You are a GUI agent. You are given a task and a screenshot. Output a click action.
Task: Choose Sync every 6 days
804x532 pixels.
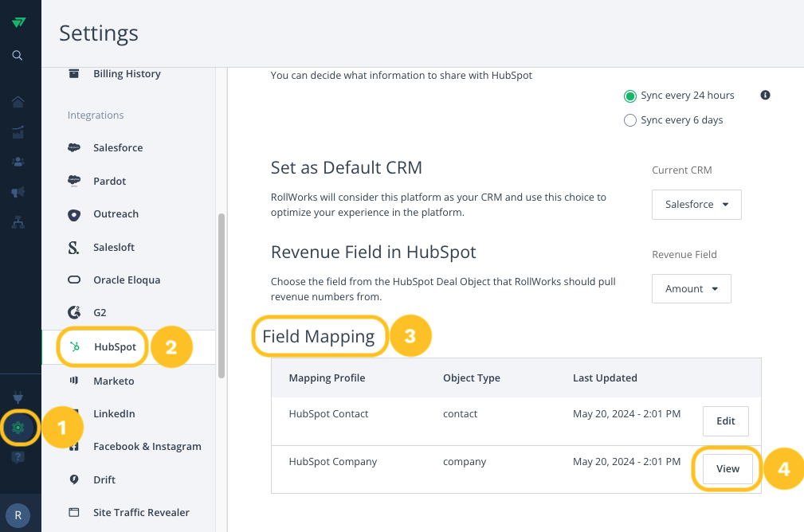[x=630, y=119]
